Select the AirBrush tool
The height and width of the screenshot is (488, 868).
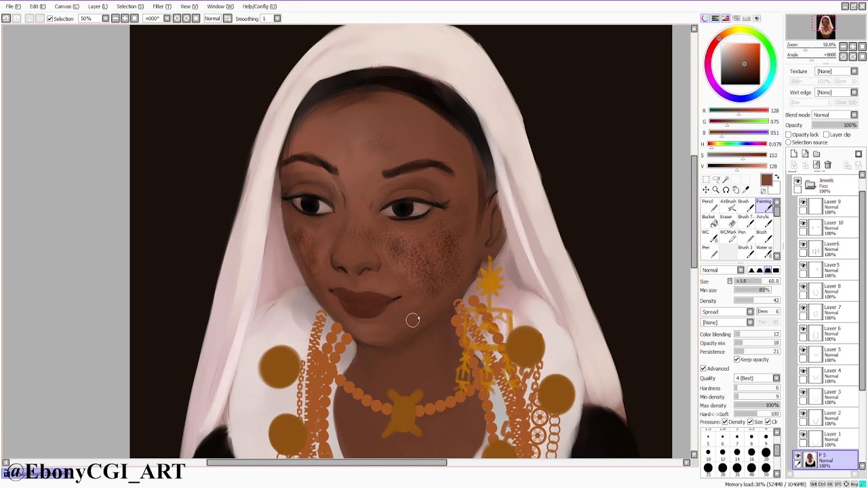point(727,205)
